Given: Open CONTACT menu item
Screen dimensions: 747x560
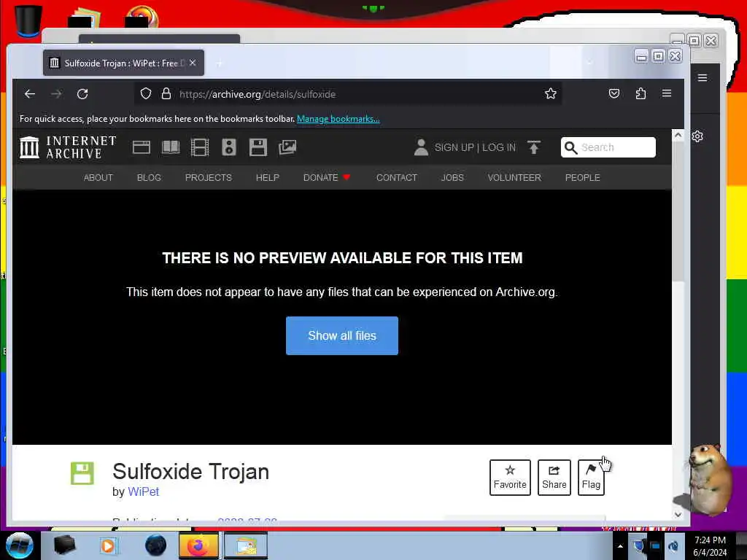Looking at the screenshot, I should coord(396,178).
